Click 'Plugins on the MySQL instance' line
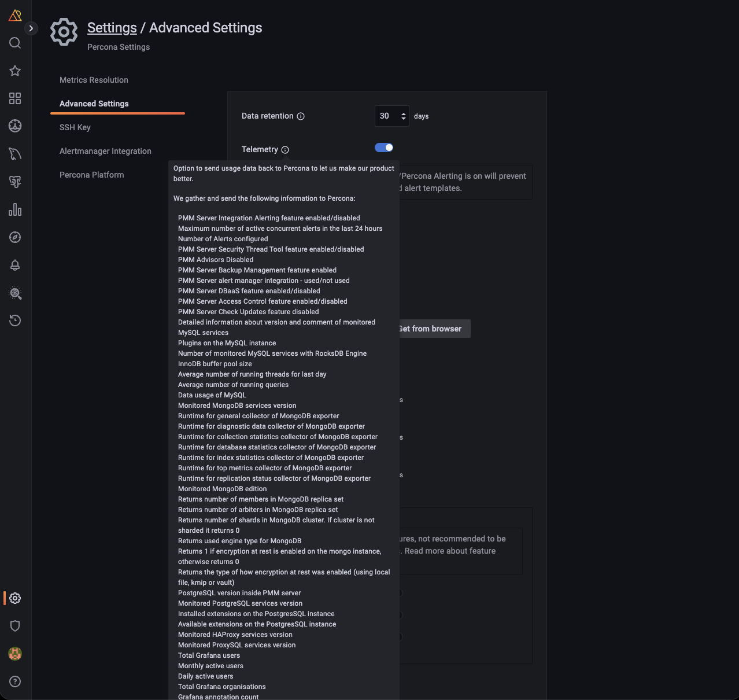739x700 pixels. coord(227,343)
